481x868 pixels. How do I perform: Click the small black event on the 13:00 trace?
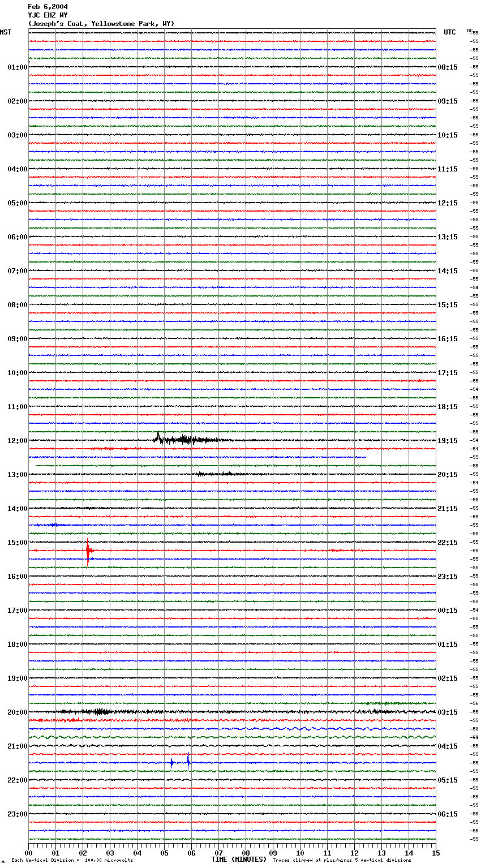[x=221, y=474]
